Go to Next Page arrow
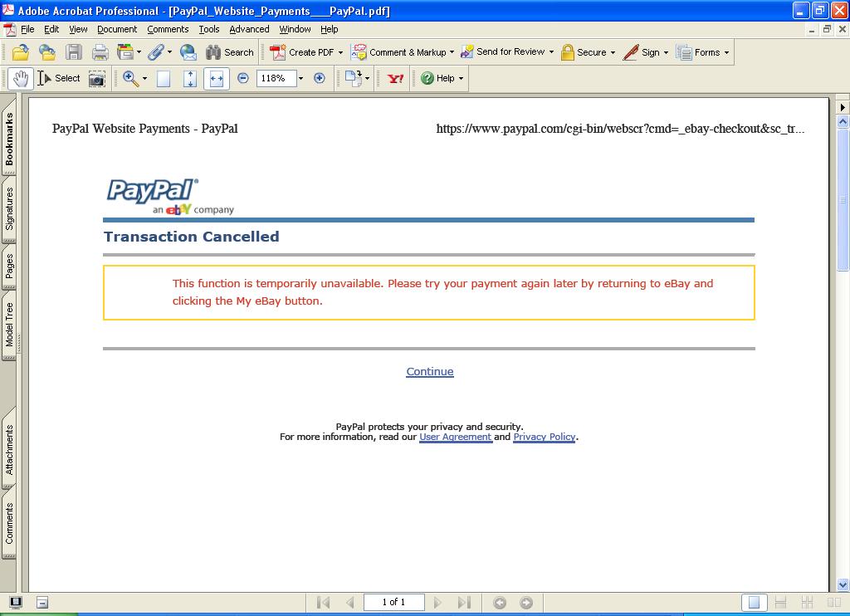Image resolution: width=850 pixels, height=616 pixels. (437, 603)
